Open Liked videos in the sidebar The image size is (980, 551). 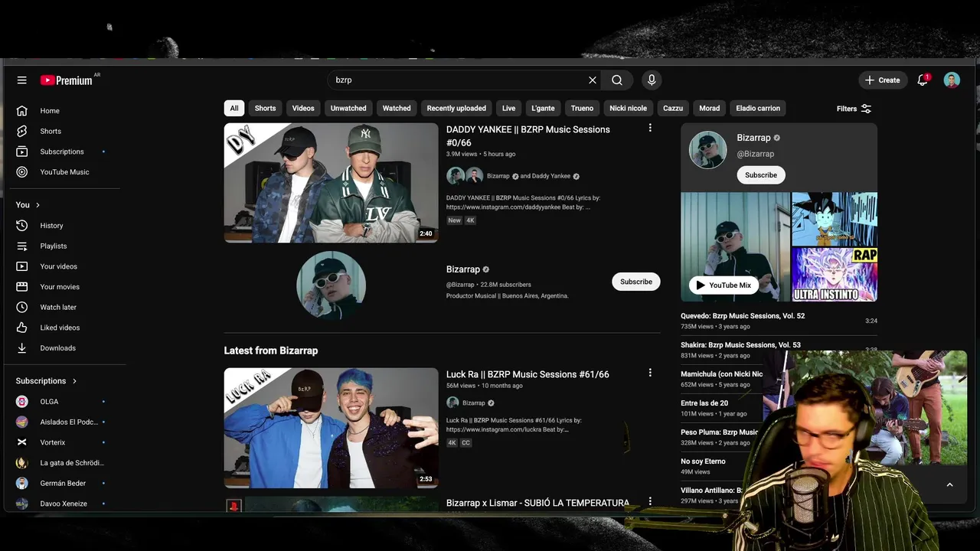tap(61, 328)
